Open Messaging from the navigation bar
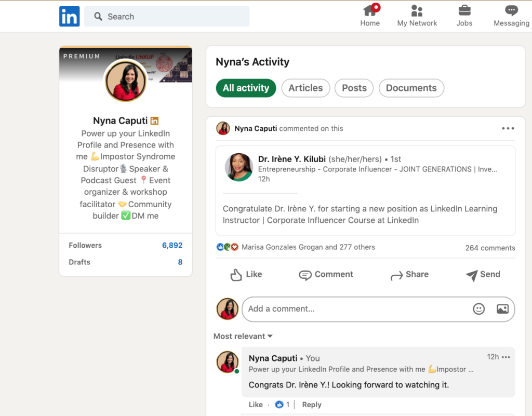532x416 pixels. [511, 16]
